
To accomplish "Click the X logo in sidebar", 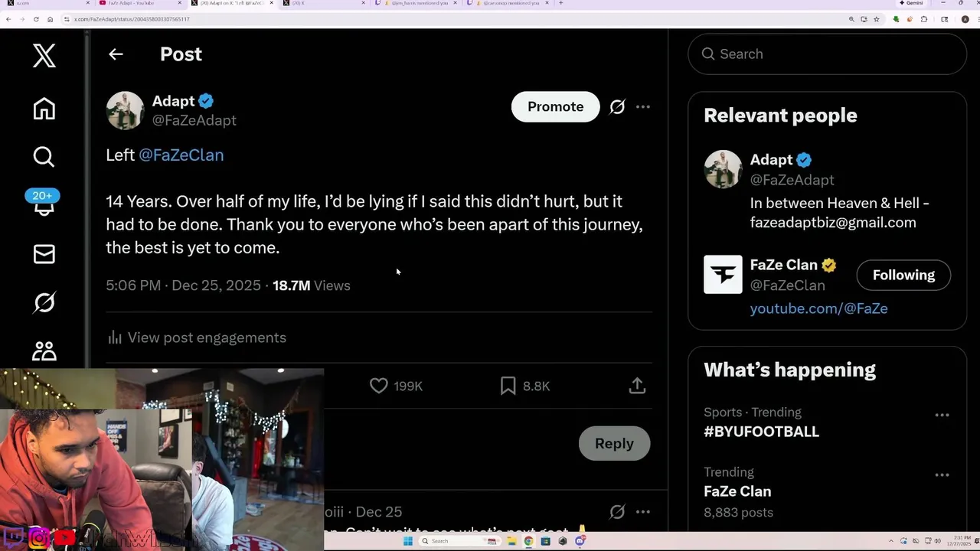I will click(x=44, y=56).
